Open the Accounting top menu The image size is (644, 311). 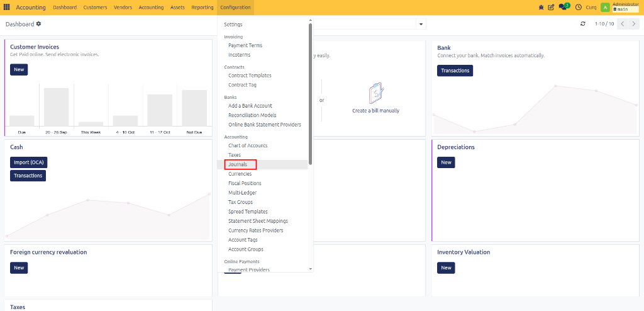[151, 8]
